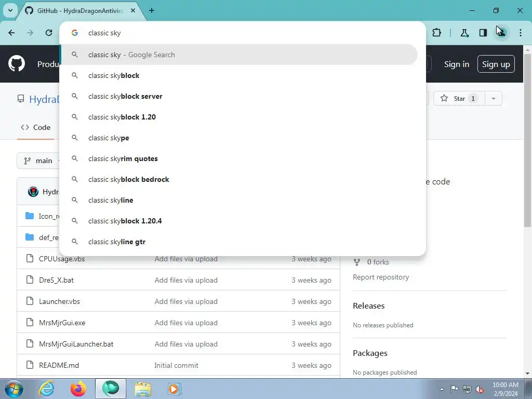
Task: Open a new tab with plus button
Action: coord(152,10)
